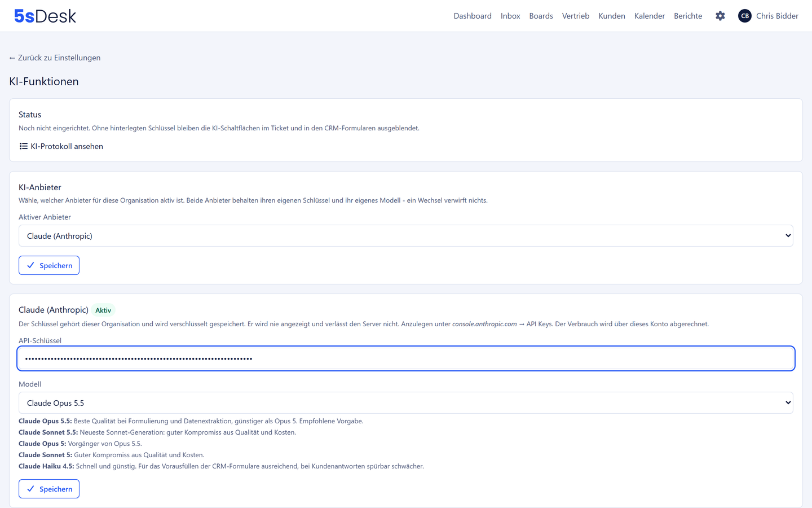Open the Modell dropdown showing Claude Opus 5.5
812x508 pixels.
point(406,403)
